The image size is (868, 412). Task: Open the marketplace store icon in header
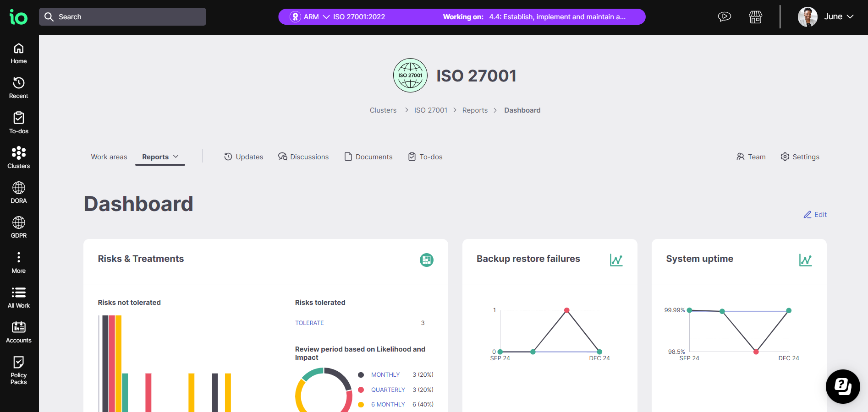click(x=755, y=17)
